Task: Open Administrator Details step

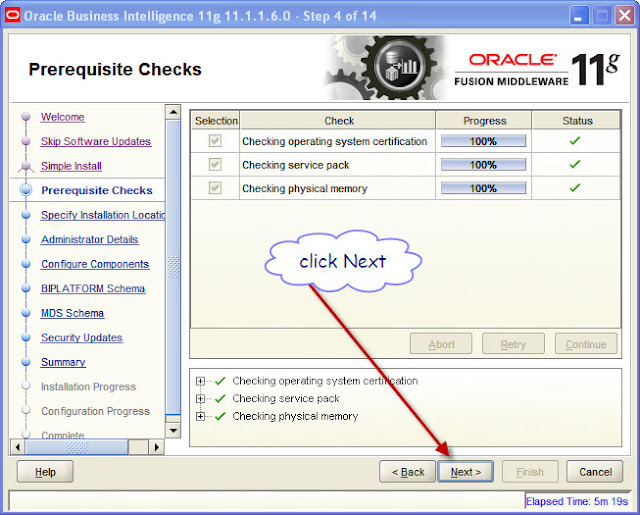Action: tap(89, 240)
